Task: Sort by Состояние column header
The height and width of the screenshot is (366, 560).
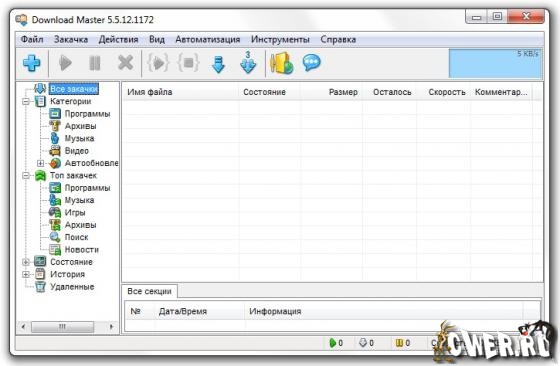Action: point(270,92)
